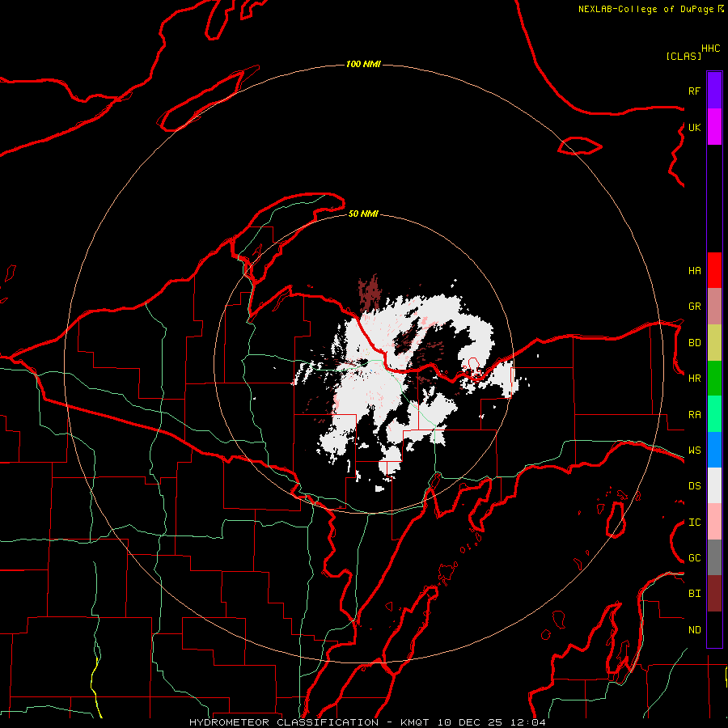Click the "KMQT" station identifier
The image size is (728, 728).
point(415,722)
